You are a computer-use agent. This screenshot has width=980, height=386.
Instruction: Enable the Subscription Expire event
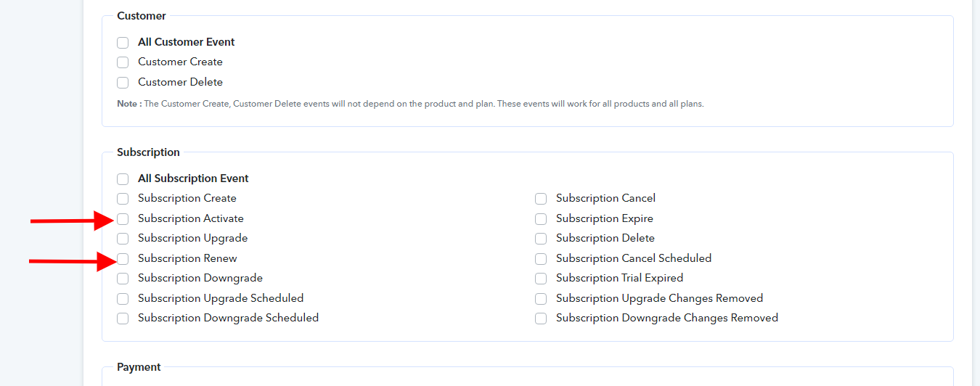541,219
